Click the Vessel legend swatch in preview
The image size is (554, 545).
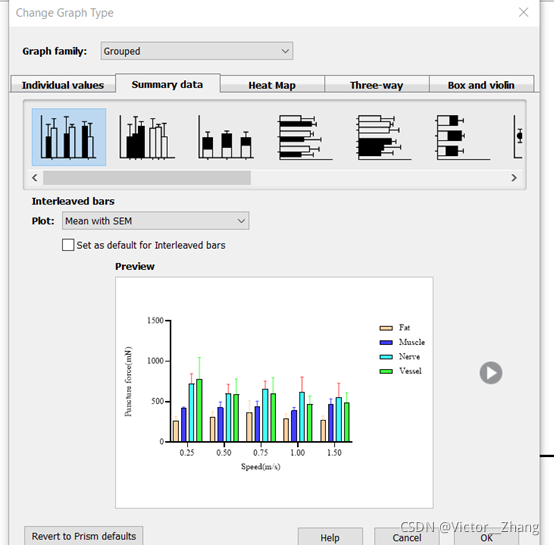386,371
